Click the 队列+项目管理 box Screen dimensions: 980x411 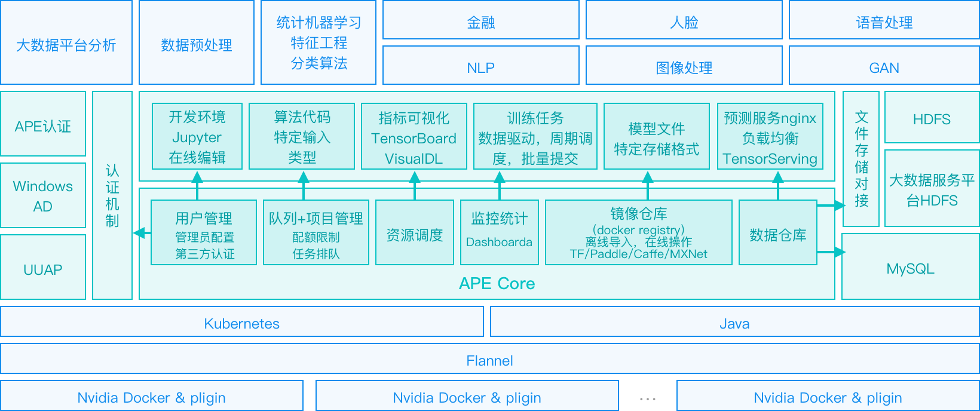coord(316,232)
